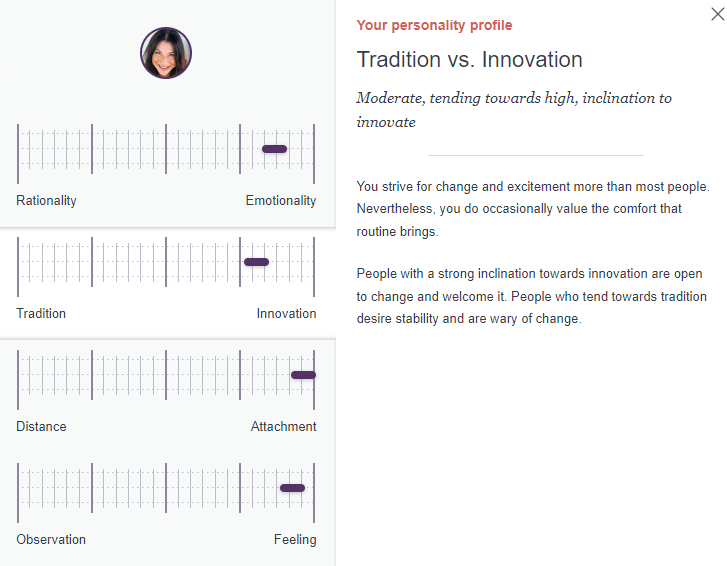Image resolution: width=727 pixels, height=566 pixels.
Task: Click the 'Your personality profile' heading
Action: point(434,25)
